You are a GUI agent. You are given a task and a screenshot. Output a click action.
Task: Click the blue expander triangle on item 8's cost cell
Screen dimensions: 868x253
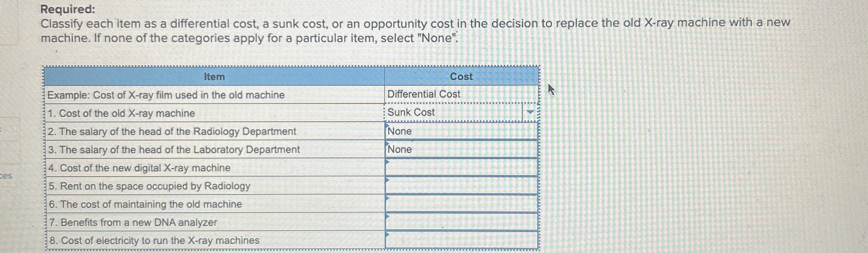coord(387,235)
